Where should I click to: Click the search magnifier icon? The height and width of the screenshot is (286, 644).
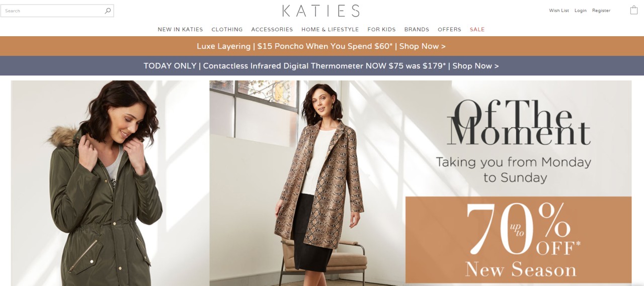point(108,11)
